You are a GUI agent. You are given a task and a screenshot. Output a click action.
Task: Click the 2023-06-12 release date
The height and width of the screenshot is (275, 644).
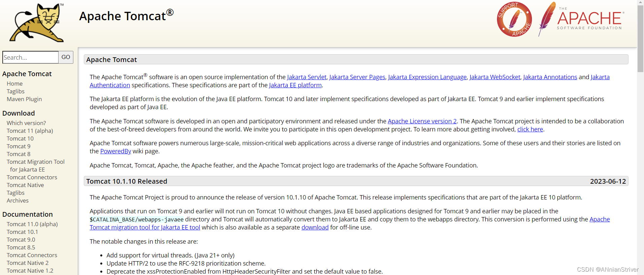point(608,181)
